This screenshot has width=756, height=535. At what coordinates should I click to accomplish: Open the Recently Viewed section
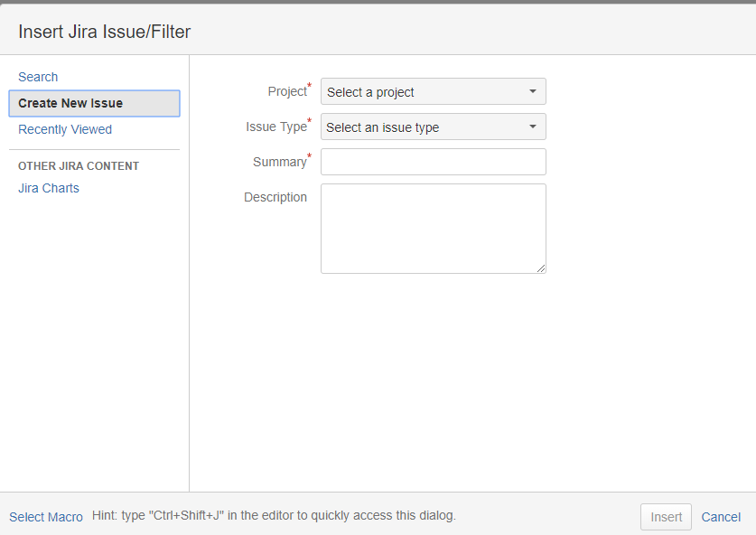[65, 129]
